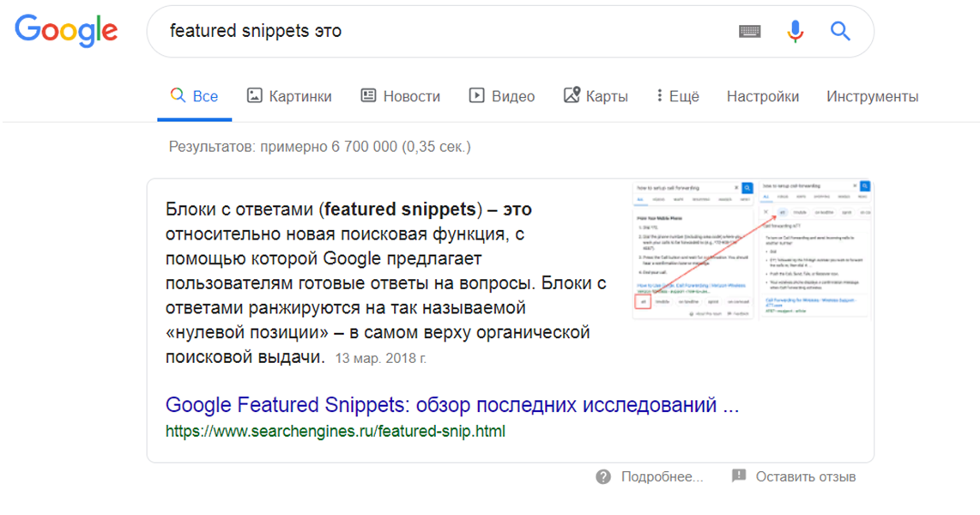Click the Видео play icon

click(x=475, y=95)
